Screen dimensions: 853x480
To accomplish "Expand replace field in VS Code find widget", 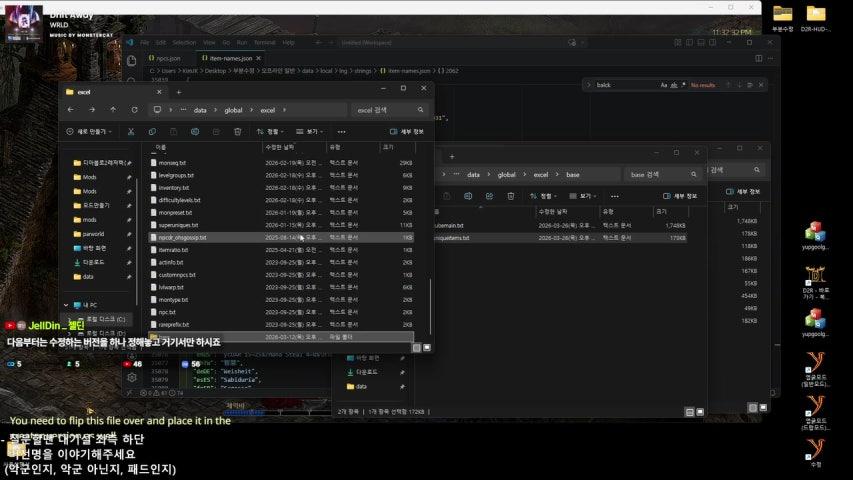I will coord(588,85).
